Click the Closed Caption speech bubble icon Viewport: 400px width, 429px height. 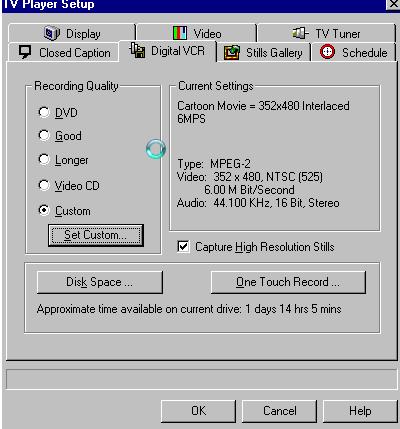click(25, 52)
